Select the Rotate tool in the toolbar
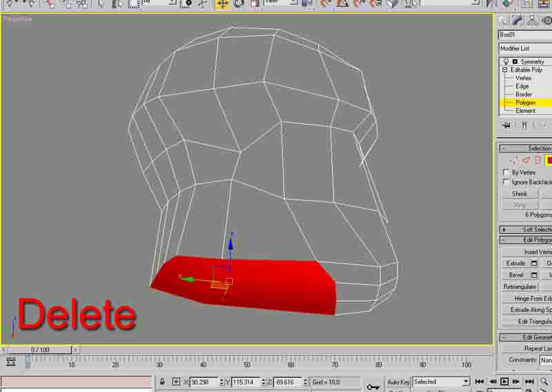Image resolution: width=552 pixels, height=392 pixels. (x=239, y=4)
